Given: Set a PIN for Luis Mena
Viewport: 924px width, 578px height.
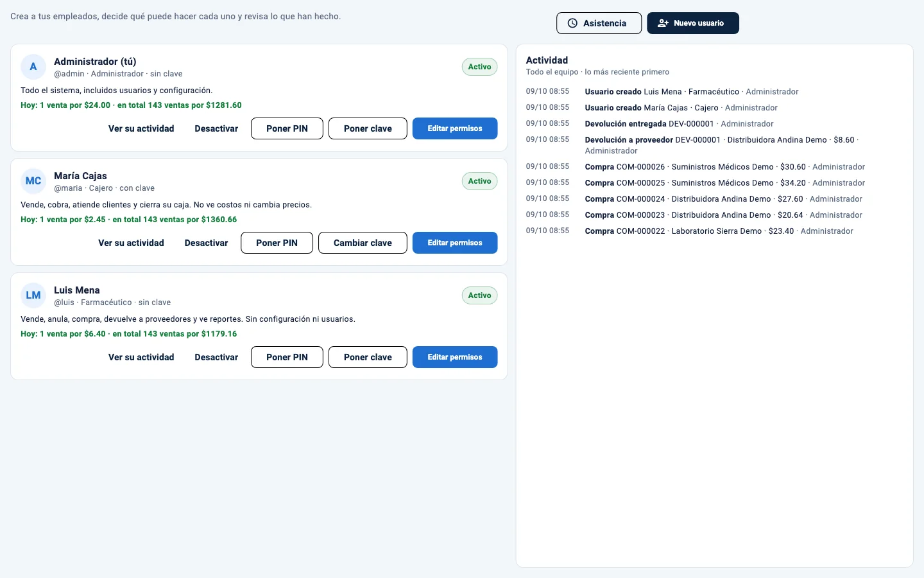Looking at the screenshot, I should tap(287, 357).
